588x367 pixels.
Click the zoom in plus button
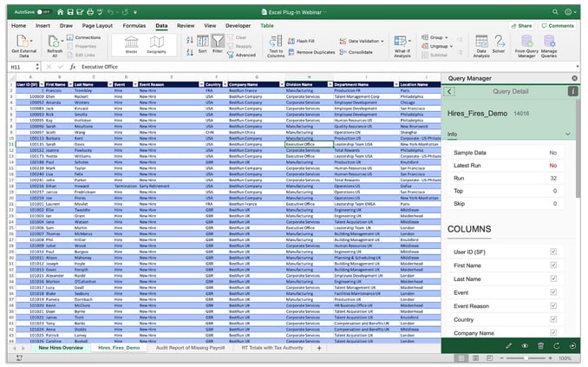coord(550,358)
